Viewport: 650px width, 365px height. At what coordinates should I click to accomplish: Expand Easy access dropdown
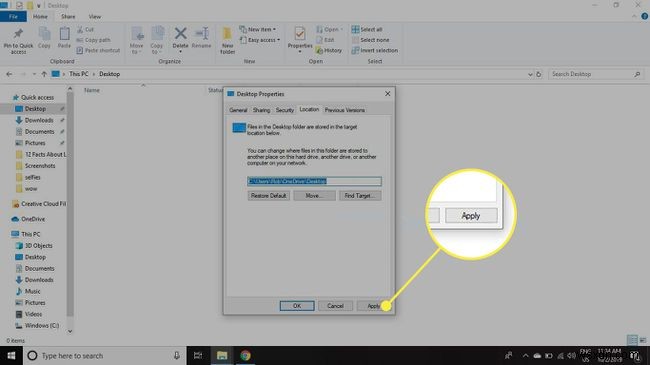tap(260, 40)
